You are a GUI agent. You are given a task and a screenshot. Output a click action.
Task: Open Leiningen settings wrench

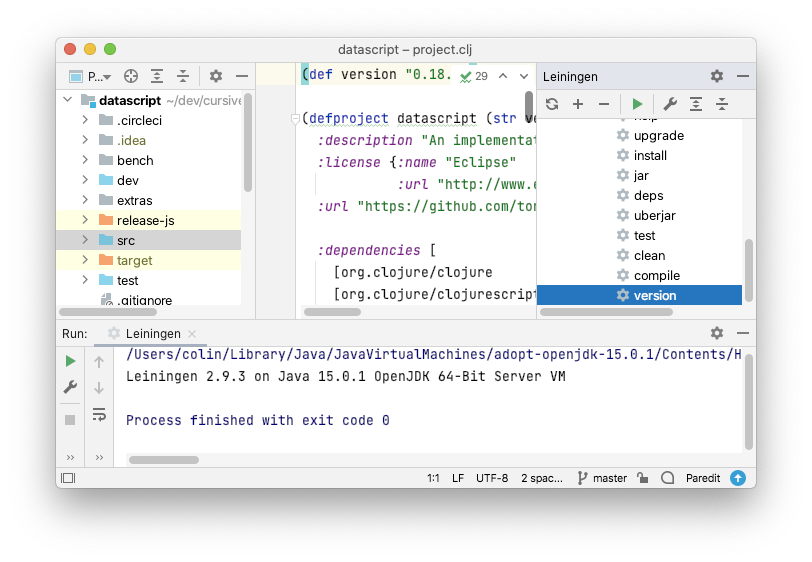click(x=670, y=104)
